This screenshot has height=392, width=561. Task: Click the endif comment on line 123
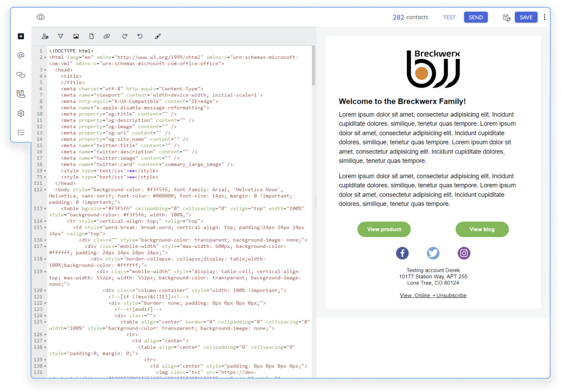pyautogui.click(x=138, y=309)
